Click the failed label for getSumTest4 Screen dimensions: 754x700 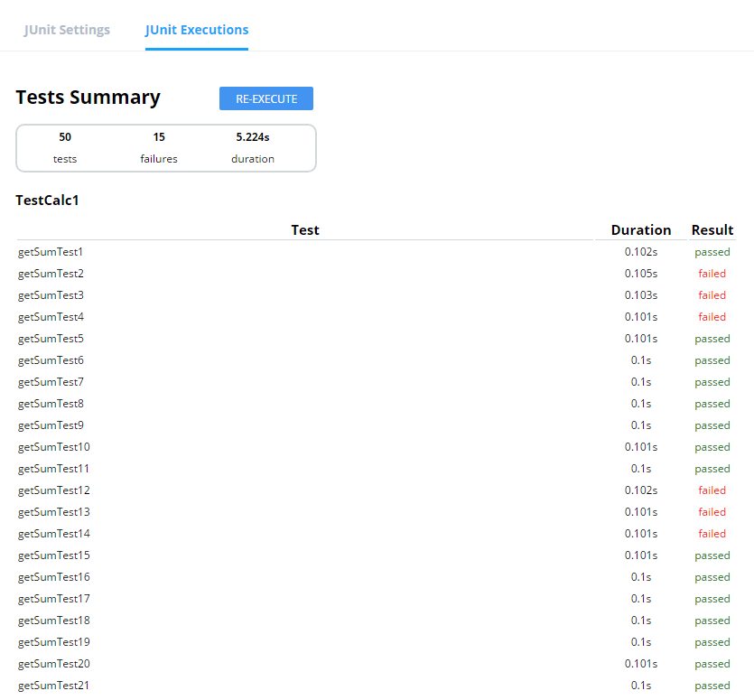(x=712, y=317)
